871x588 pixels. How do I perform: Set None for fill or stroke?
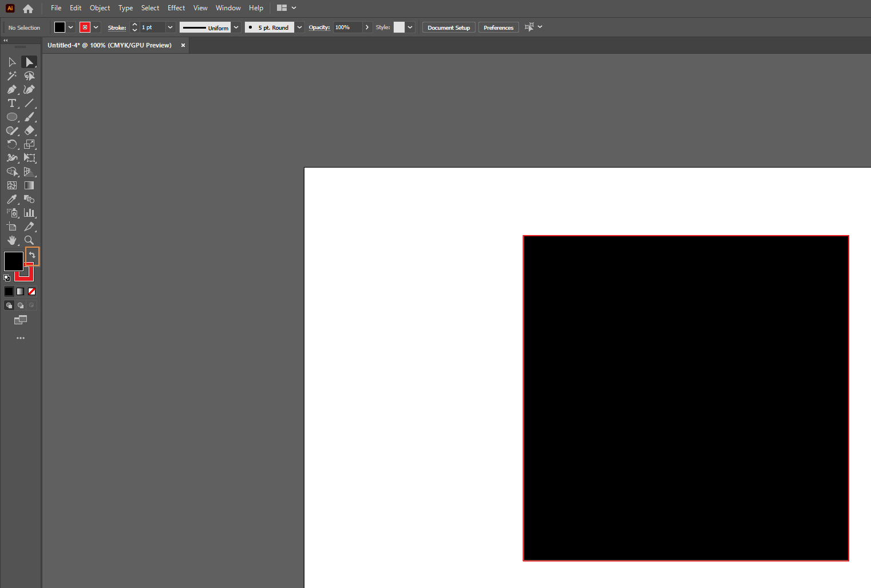(x=32, y=291)
